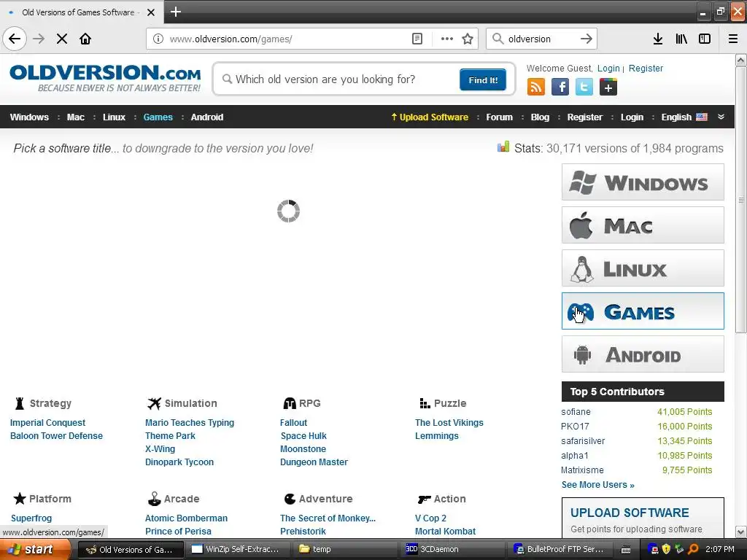Open the Twitter icon link
The height and width of the screenshot is (560, 747).
(x=584, y=87)
